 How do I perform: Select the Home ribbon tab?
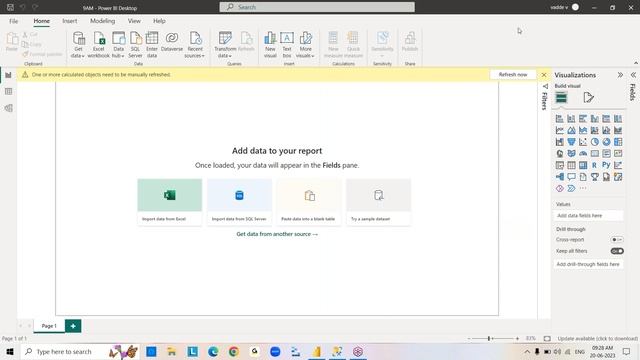pos(42,21)
